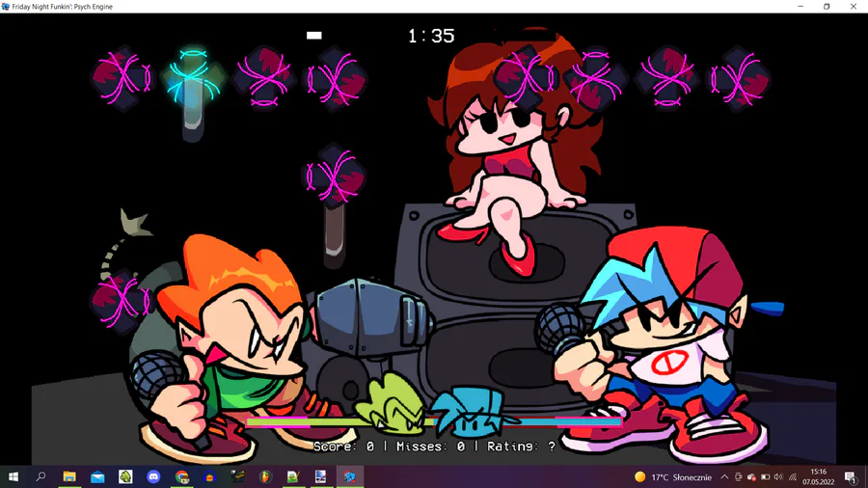The width and height of the screenshot is (868, 488).
Task: Click the 1:35 song timer
Action: pos(431,36)
